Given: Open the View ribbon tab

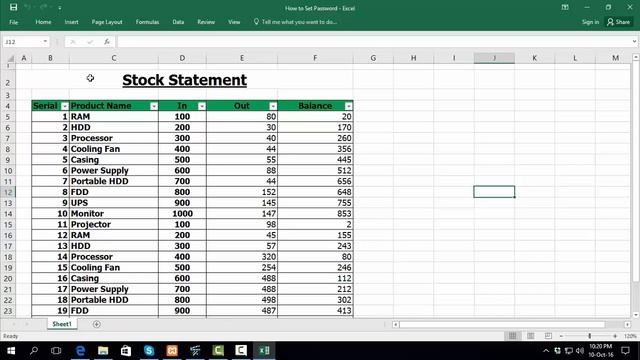Looking at the screenshot, I should tap(234, 22).
